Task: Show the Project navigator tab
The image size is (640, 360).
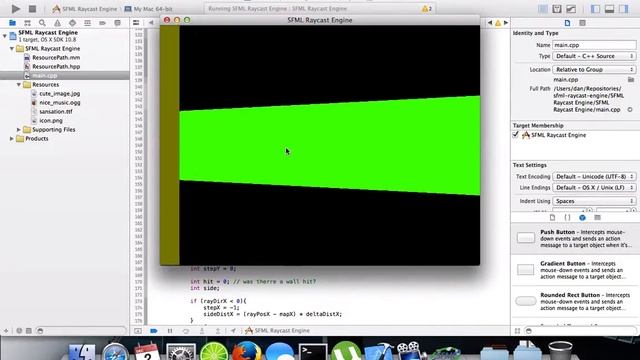Action: [x=12, y=23]
